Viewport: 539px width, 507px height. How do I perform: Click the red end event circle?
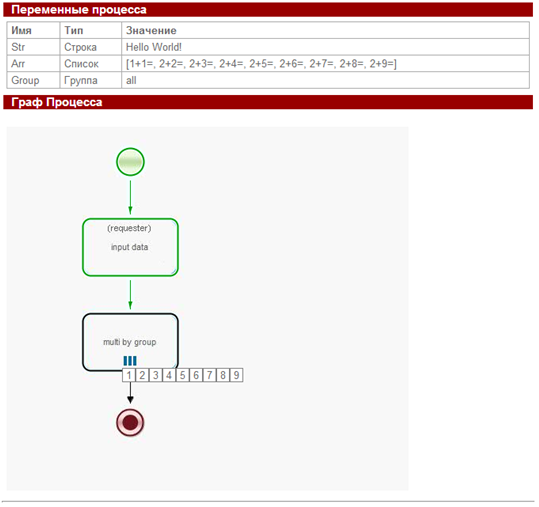pyautogui.click(x=130, y=422)
